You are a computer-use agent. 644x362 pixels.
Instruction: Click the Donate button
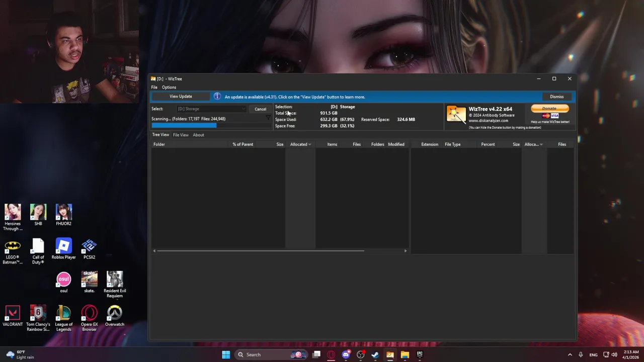550,108
